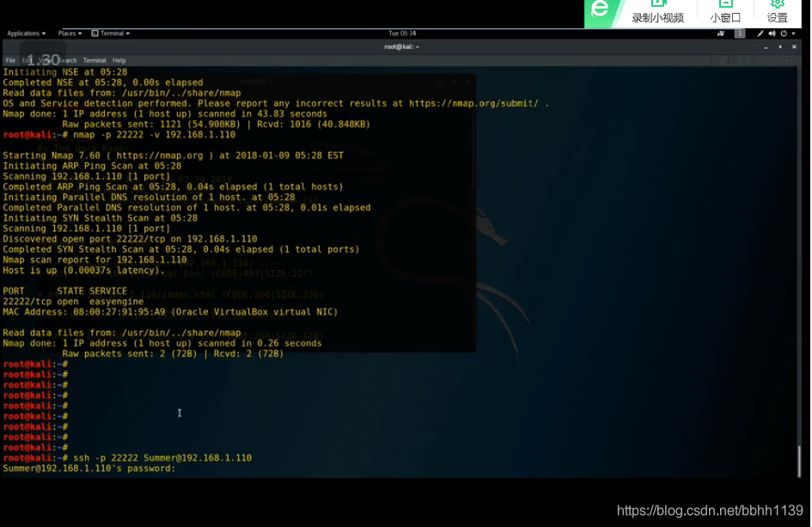Click the power icon in top bar
This screenshot has height=527, width=812.
pyautogui.click(x=784, y=34)
